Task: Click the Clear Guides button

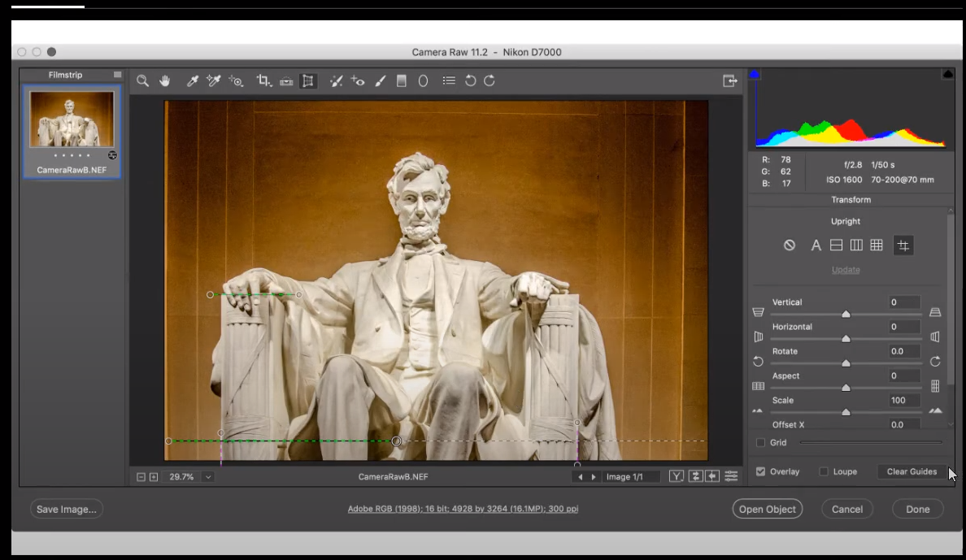Action: [x=911, y=471]
